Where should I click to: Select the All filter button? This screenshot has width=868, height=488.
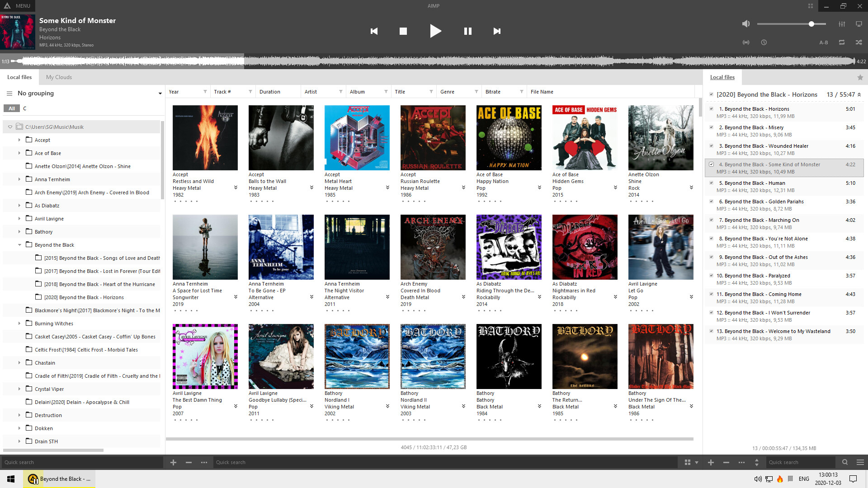[12, 108]
